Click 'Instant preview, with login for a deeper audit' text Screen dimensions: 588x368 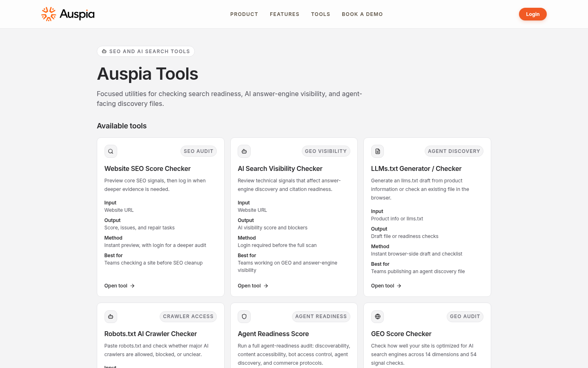(x=155, y=245)
